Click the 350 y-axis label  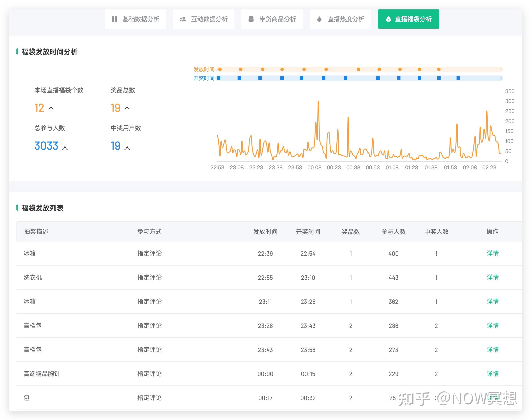pyautogui.click(x=510, y=91)
